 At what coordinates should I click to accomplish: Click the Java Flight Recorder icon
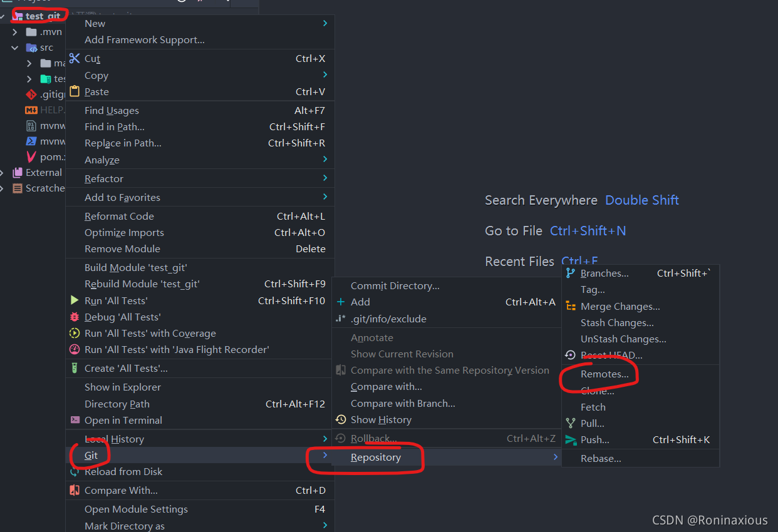[x=75, y=349]
